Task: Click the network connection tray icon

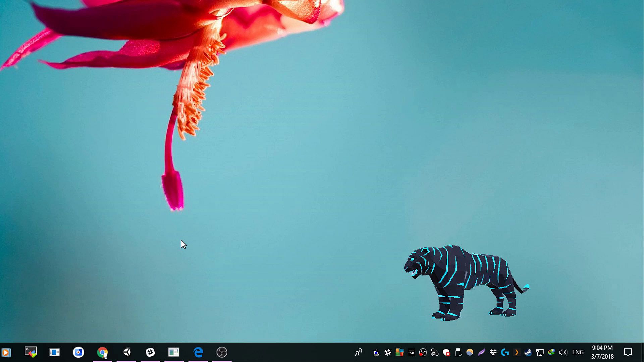Action: [x=540, y=352]
